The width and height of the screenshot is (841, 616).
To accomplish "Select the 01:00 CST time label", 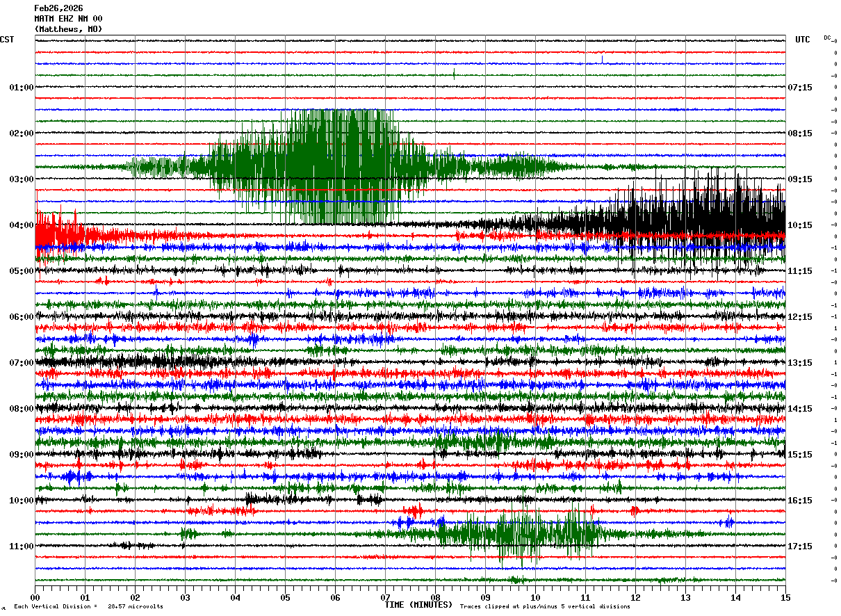I will pyautogui.click(x=21, y=88).
